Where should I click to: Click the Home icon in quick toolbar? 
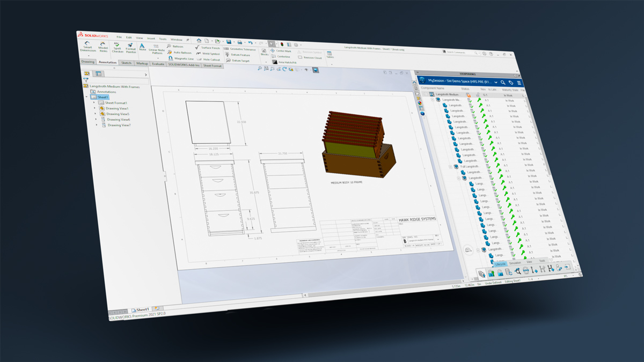(199, 40)
